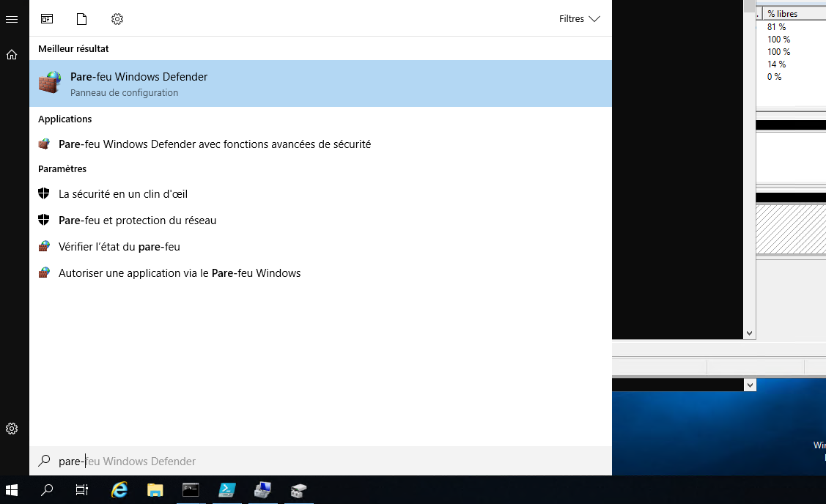Click the Pare-feu Windows Defender firewall icon
This screenshot has height=504, width=826.
pyautogui.click(x=50, y=83)
